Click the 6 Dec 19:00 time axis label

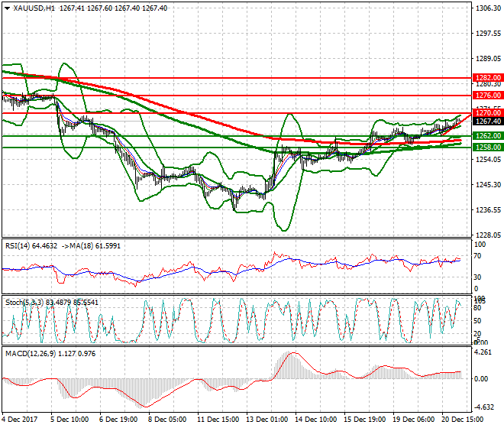click(118, 420)
